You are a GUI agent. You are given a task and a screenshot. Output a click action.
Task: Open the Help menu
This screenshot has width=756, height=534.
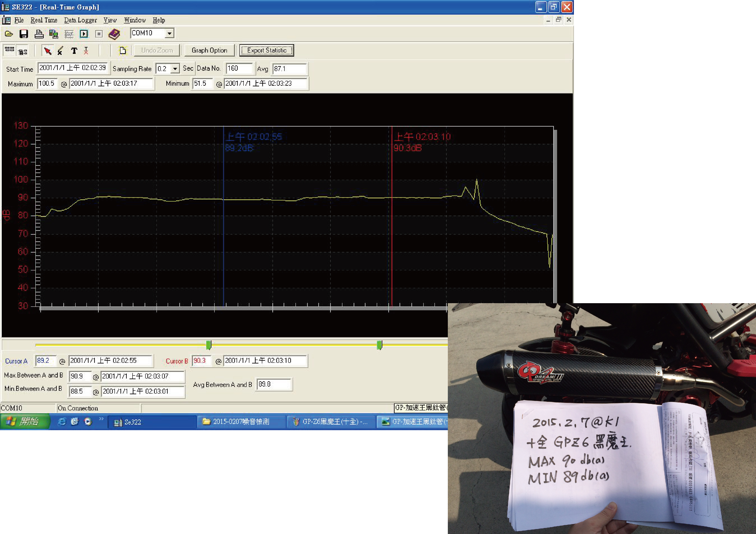click(159, 20)
